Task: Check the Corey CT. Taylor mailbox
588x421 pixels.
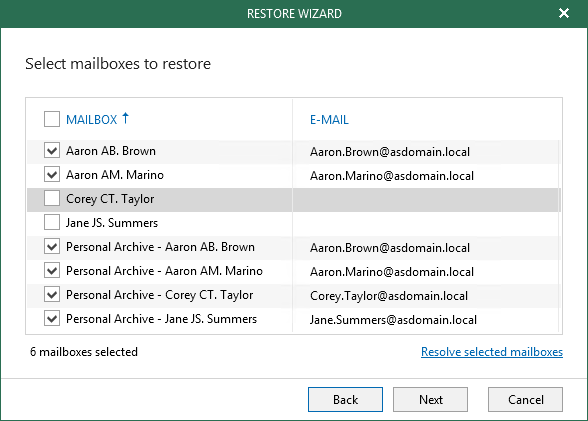Action: tap(52, 199)
